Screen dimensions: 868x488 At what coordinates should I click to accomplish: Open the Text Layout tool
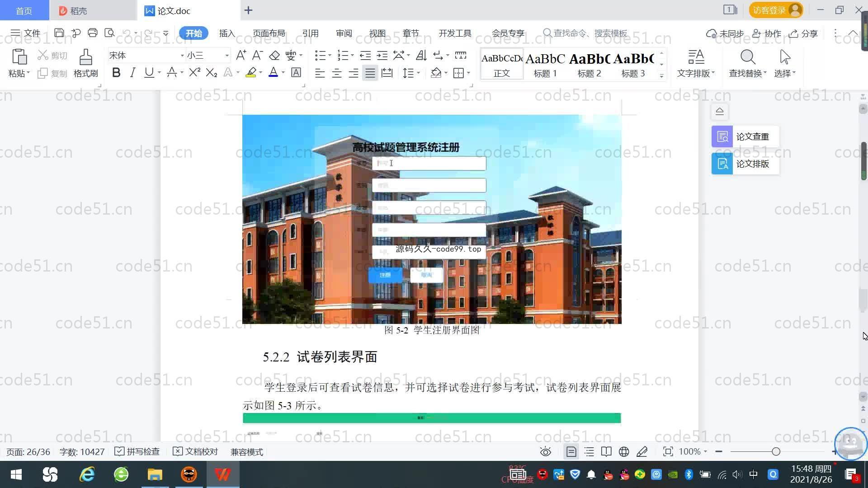point(696,63)
